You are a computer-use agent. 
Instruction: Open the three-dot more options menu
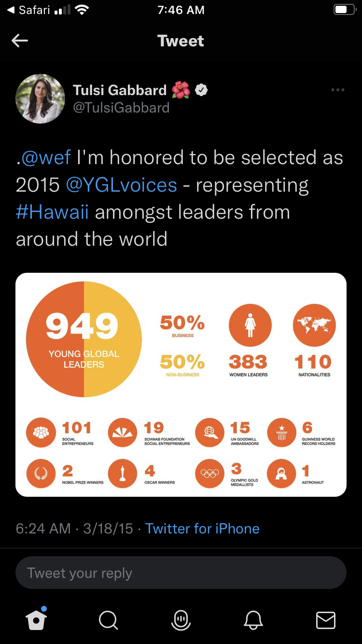(337, 90)
